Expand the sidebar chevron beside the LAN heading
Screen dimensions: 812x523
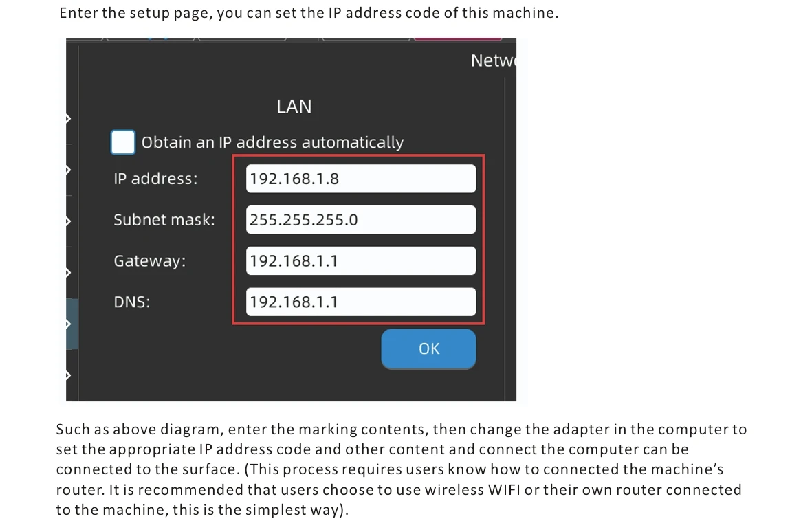click(68, 119)
